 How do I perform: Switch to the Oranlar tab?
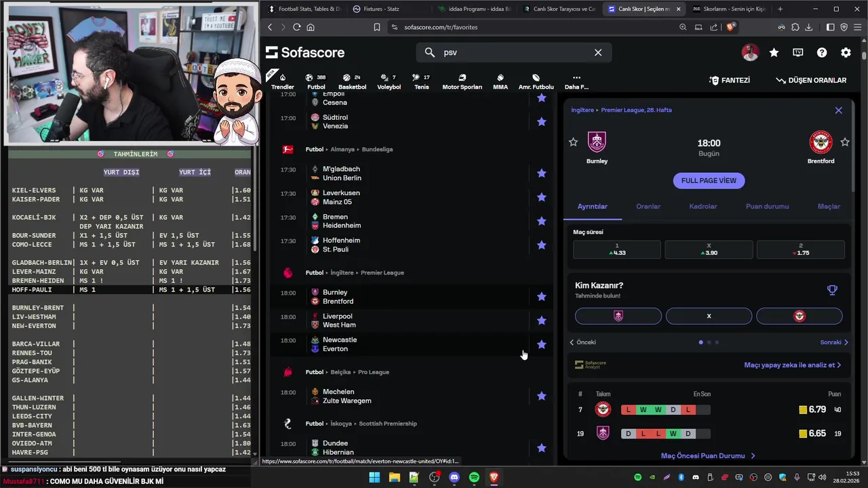pos(648,206)
